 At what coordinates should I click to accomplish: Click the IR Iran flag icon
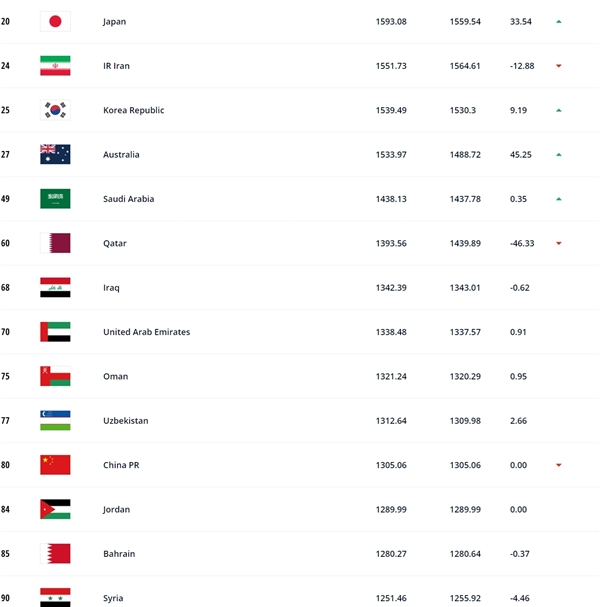tap(55, 66)
